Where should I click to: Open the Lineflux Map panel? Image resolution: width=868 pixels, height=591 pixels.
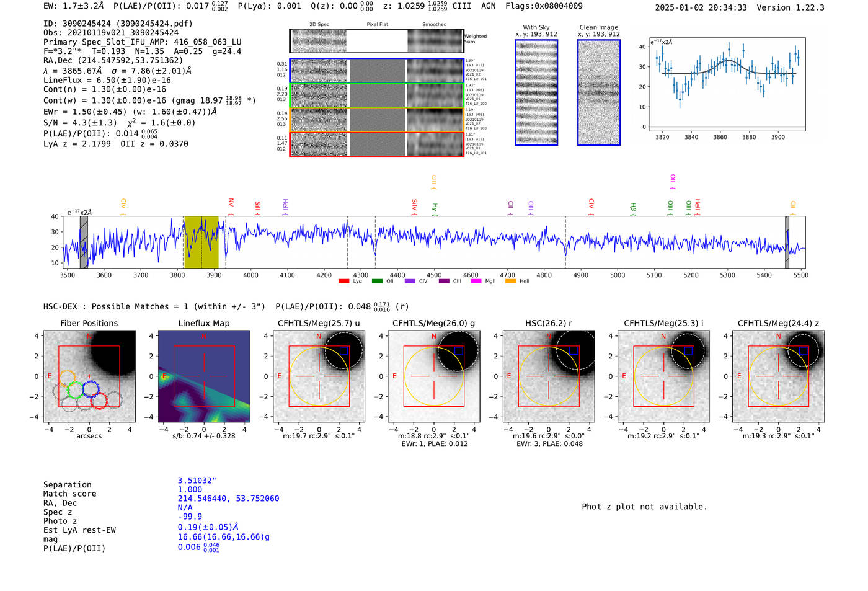[x=204, y=376]
